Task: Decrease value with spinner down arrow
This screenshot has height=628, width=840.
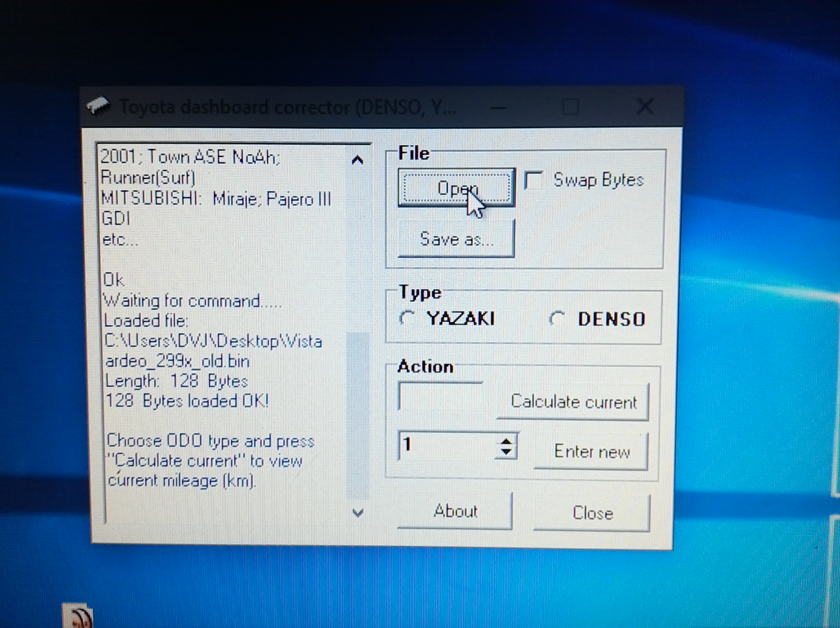Action: 506,452
